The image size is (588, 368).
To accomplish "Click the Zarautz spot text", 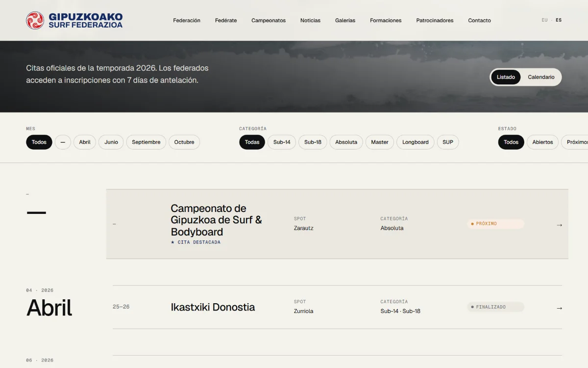I will pyautogui.click(x=304, y=228).
